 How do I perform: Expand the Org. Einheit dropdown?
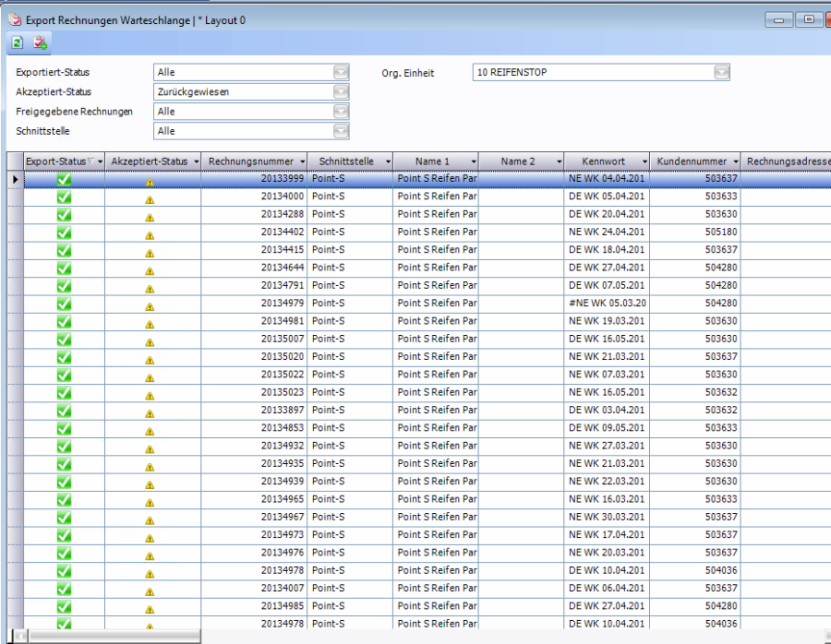[721, 72]
